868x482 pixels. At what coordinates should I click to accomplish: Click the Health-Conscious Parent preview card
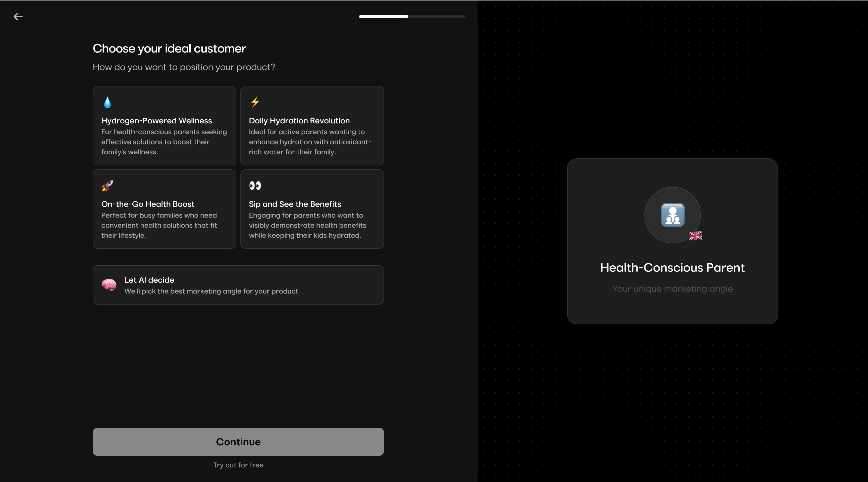[x=672, y=241]
